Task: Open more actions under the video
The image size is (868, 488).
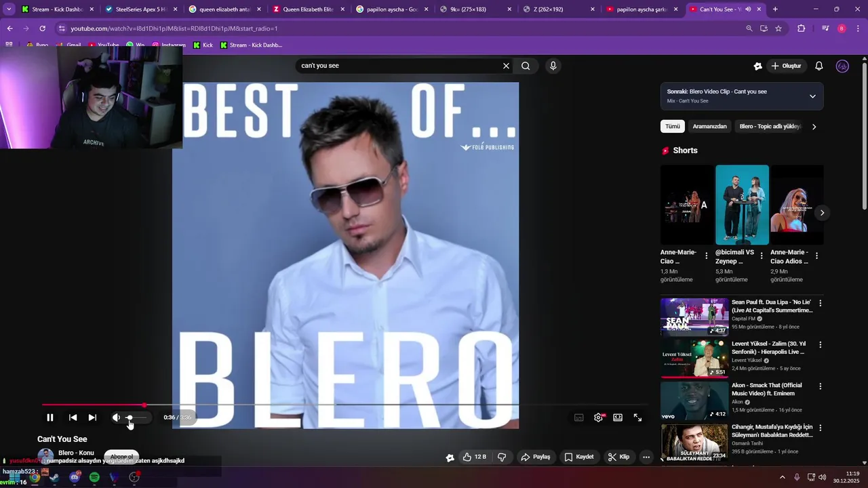Action: (646, 457)
